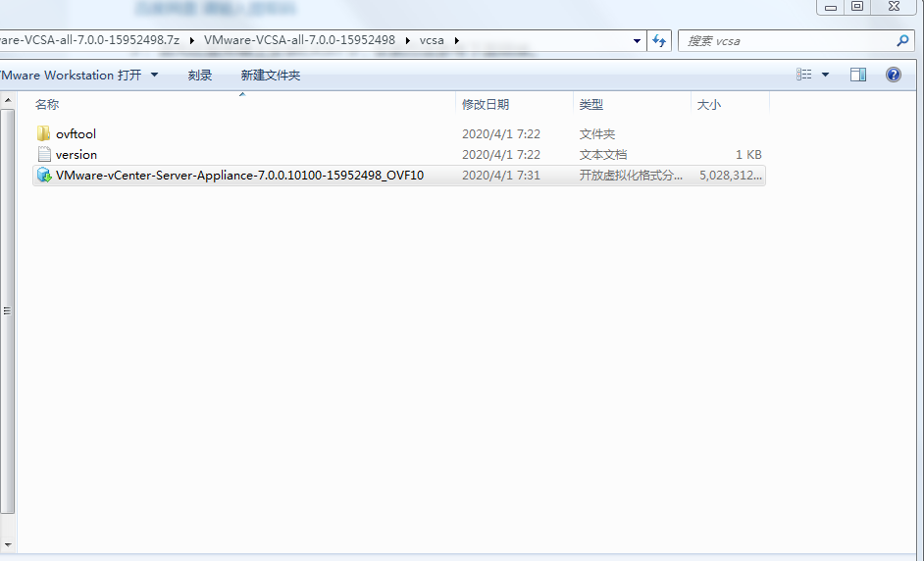Click the refresh button beside address bar
This screenshot has height=561, width=924.
click(659, 40)
